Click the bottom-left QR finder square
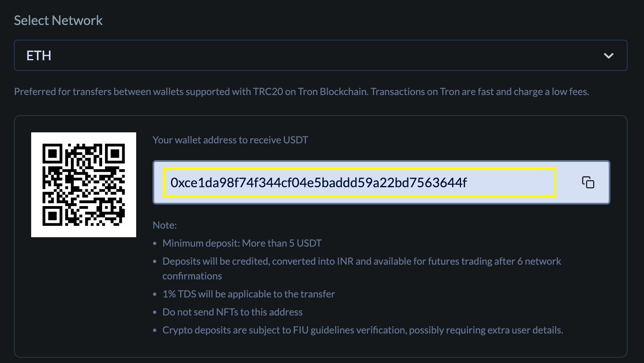Image resolution: width=644 pixels, height=363 pixels. click(52, 216)
